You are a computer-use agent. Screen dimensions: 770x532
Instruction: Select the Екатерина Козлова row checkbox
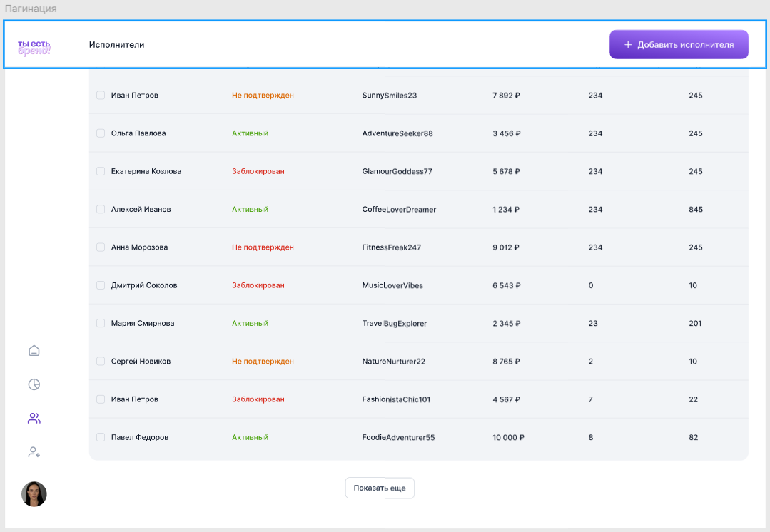(101, 171)
